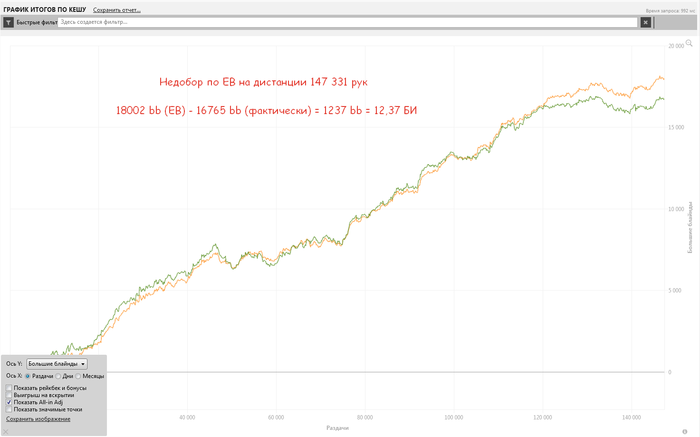Click the vertical 'Большие блайнды' axis title
The width and height of the screenshot is (700, 437).
click(690, 227)
